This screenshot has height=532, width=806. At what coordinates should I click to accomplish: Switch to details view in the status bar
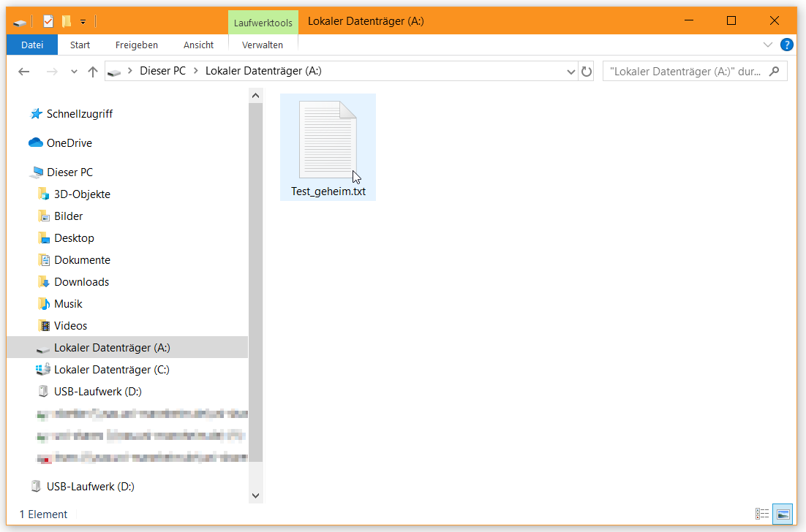click(762, 514)
